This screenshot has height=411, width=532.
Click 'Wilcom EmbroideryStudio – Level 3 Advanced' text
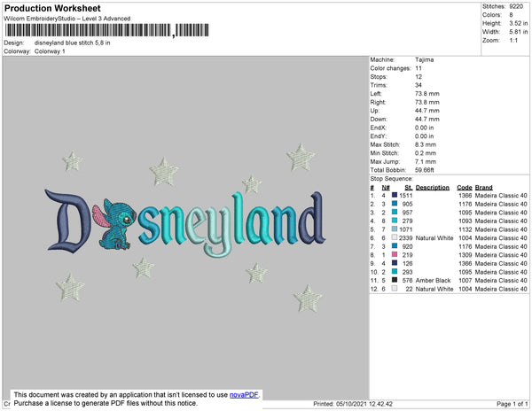pos(67,19)
